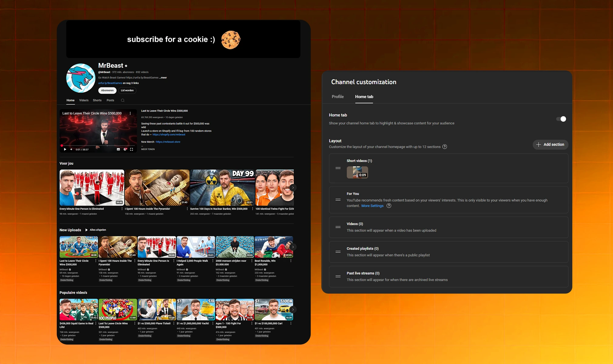
Task: Click the MrBeast channel avatar
Action: click(x=81, y=78)
